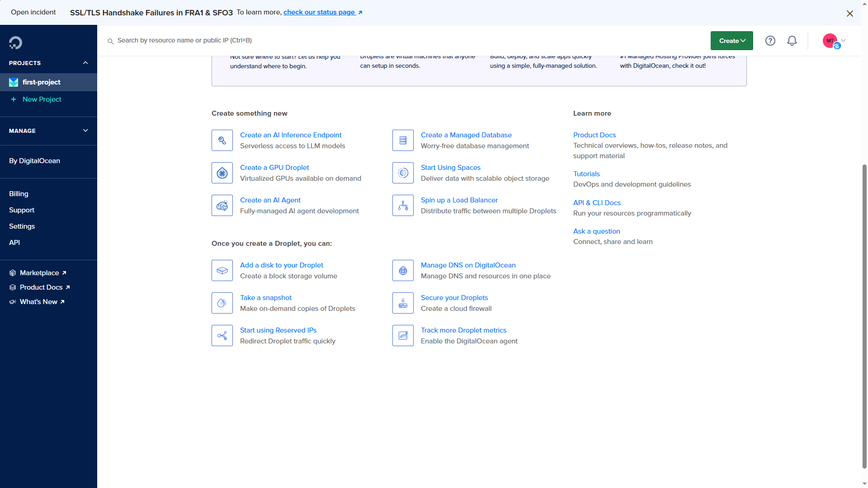Select first-project in the sidebar
The image size is (868, 488).
(48, 82)
